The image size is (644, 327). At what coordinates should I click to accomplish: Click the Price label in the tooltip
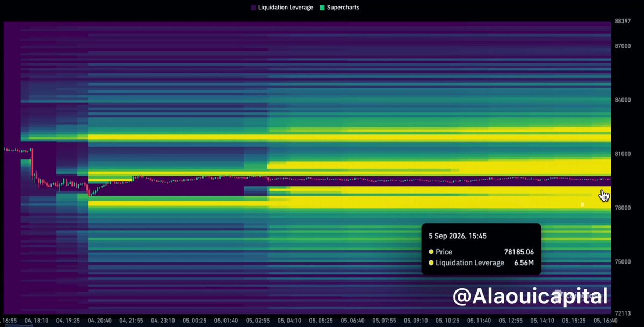[444, 252]
